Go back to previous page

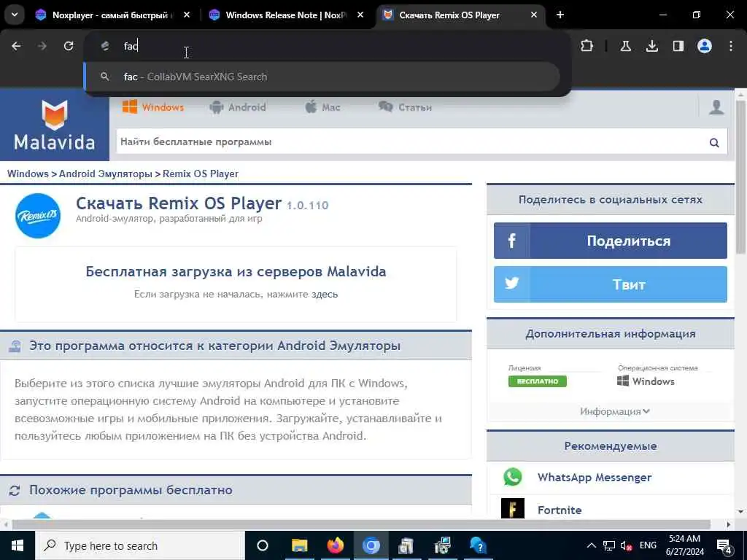tap(16, 46)
